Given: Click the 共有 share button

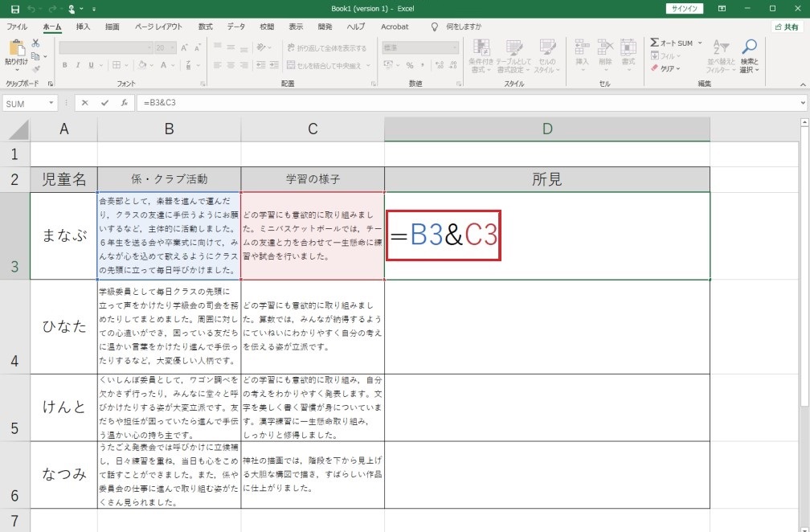Looking at the screenshot, I should (x=787, y=27).
